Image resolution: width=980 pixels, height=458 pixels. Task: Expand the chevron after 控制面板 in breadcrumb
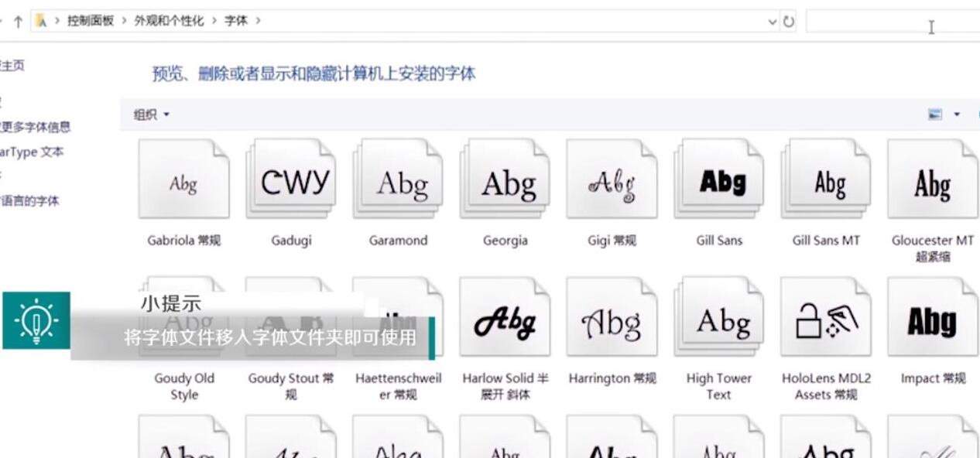(x=124, y=21)
